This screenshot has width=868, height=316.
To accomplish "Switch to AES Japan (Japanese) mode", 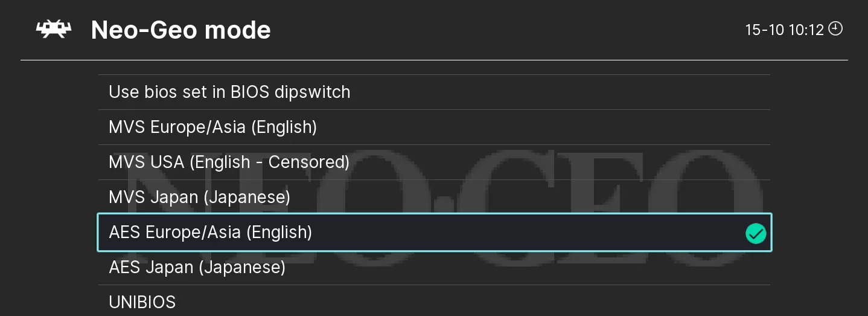I will 197,267.
